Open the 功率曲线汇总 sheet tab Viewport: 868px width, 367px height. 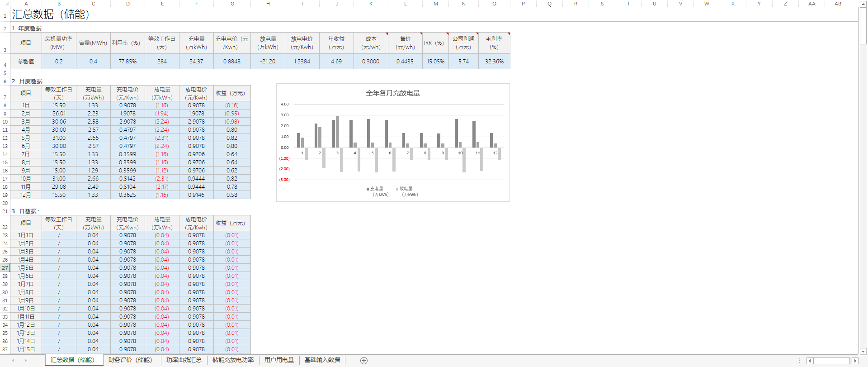coord(184,360)
